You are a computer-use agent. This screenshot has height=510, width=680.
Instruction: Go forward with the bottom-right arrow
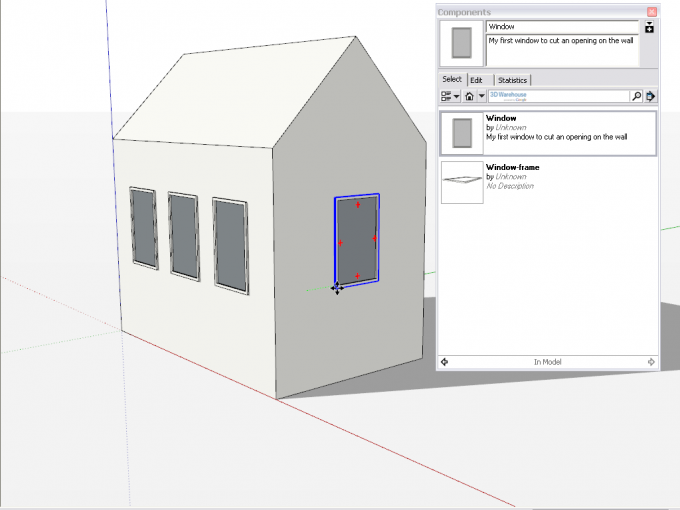tap(651, 362)
